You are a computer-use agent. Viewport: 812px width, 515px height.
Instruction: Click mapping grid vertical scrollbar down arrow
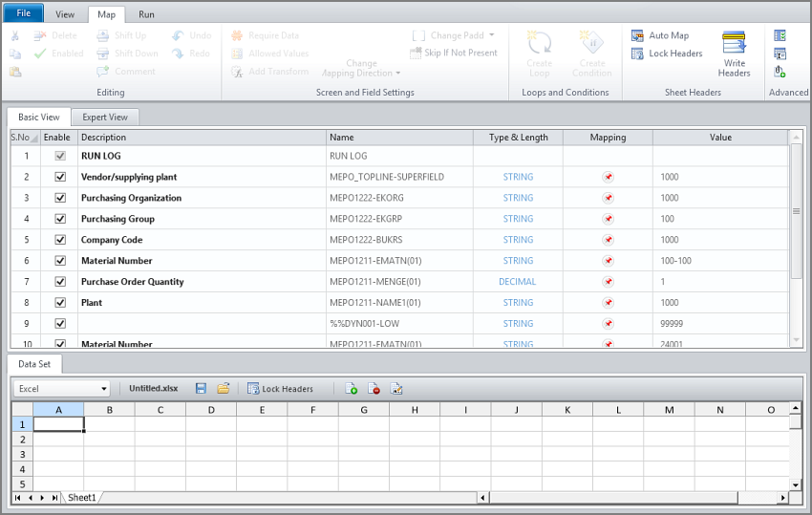coord(797,340)
